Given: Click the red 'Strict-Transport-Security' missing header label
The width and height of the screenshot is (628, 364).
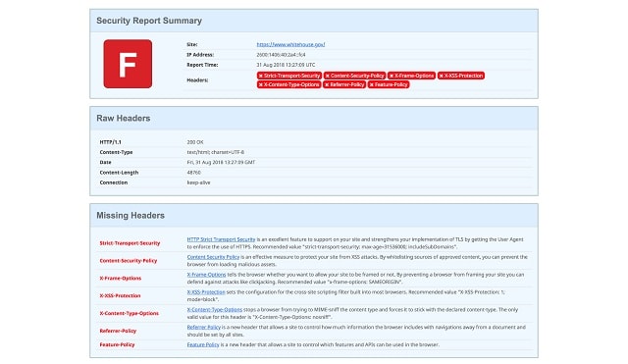Looking at the screenshot, I should tap(130, 243).
